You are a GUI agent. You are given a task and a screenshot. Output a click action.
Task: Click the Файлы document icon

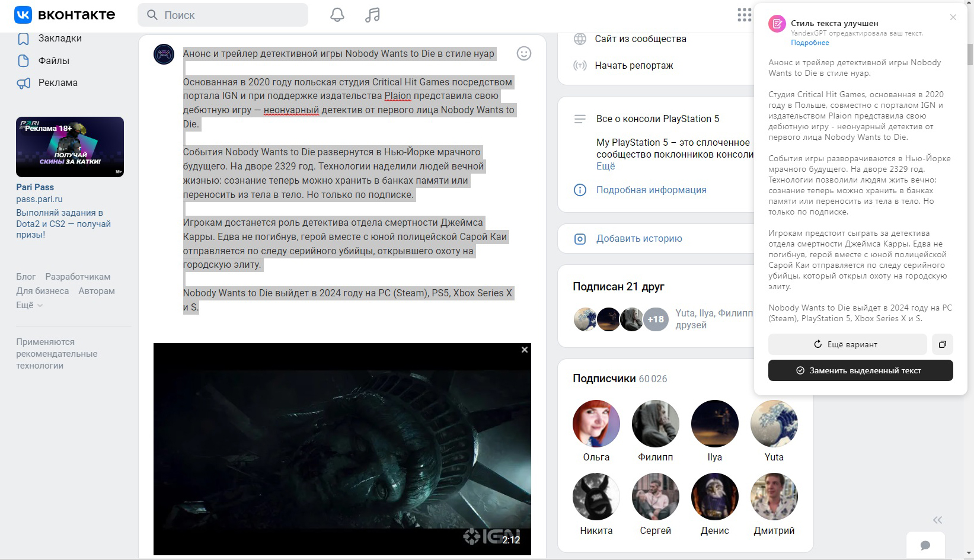click(x=24, y=60)
